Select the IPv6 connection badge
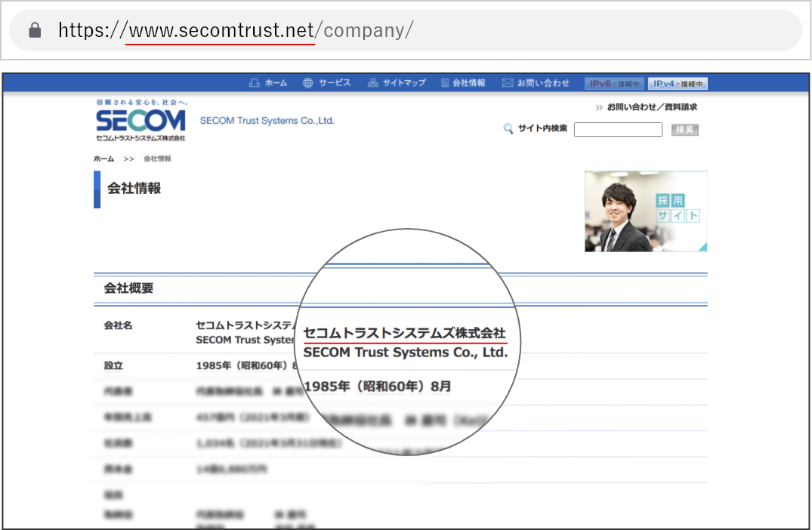Viewport: 812px width, 530px height. (x=614, y=84)
